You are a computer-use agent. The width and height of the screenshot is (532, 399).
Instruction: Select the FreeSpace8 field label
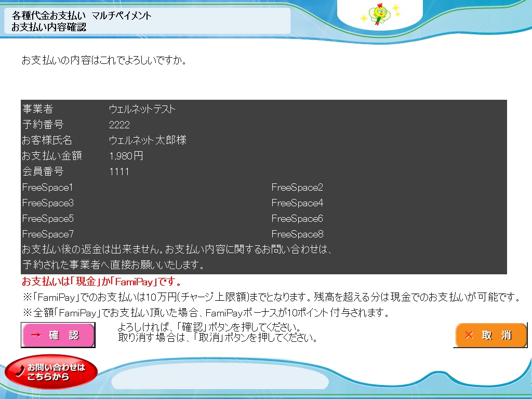[297, 234]
